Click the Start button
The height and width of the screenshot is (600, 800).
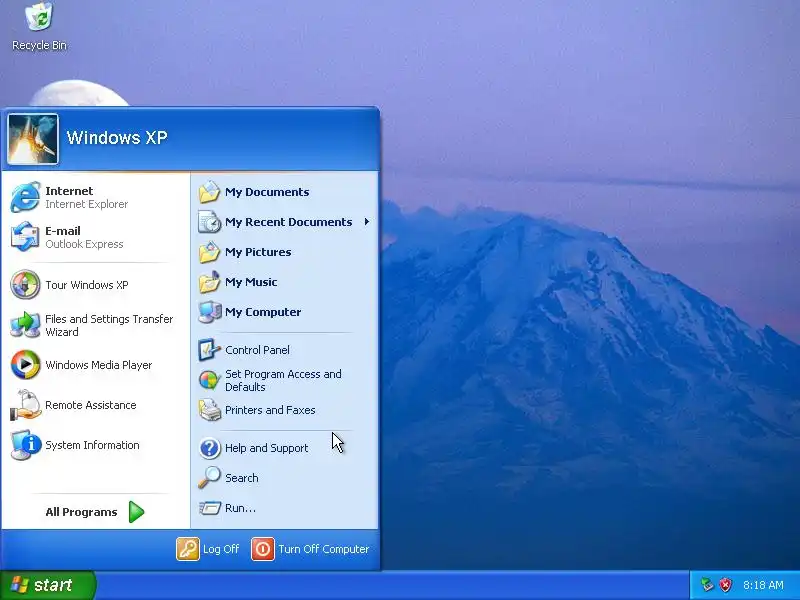pyautogui.click(x=48, y=585)
